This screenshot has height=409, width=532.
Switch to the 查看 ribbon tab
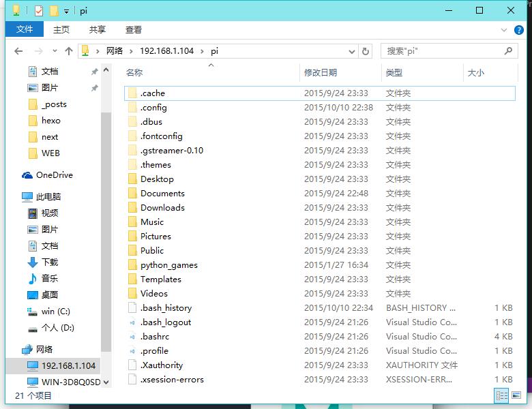coord(134,30)
